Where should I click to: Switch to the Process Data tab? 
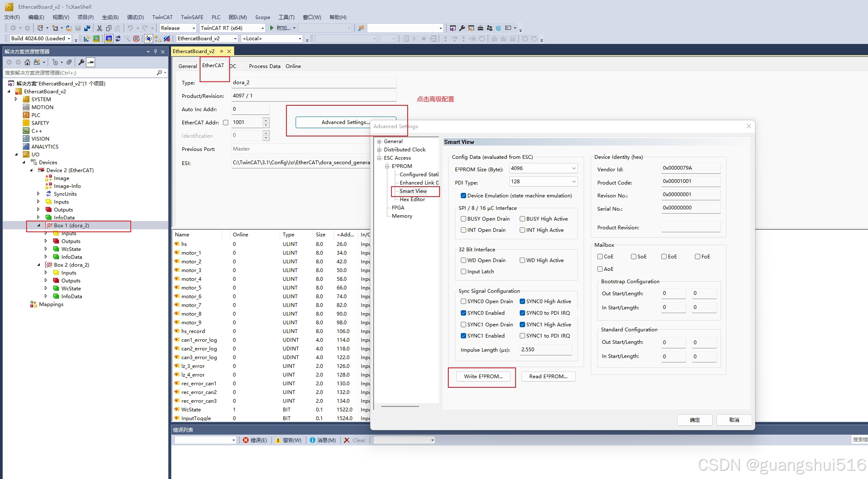click(x=264, y=66)
